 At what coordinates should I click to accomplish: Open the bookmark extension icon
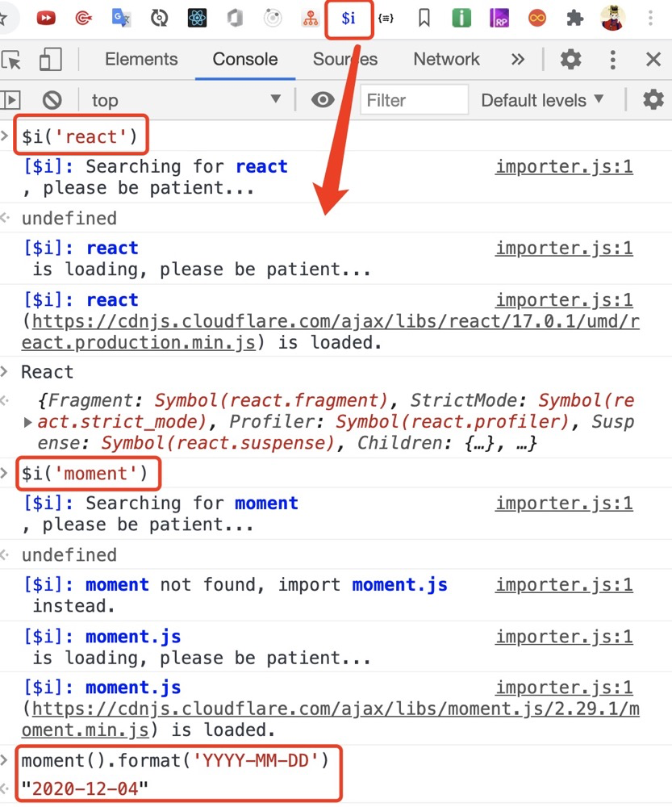point(424,18)
